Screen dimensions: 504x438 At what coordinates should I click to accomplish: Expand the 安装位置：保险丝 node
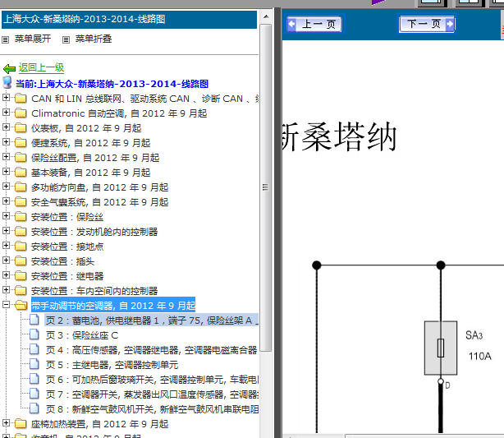(6, 215)
